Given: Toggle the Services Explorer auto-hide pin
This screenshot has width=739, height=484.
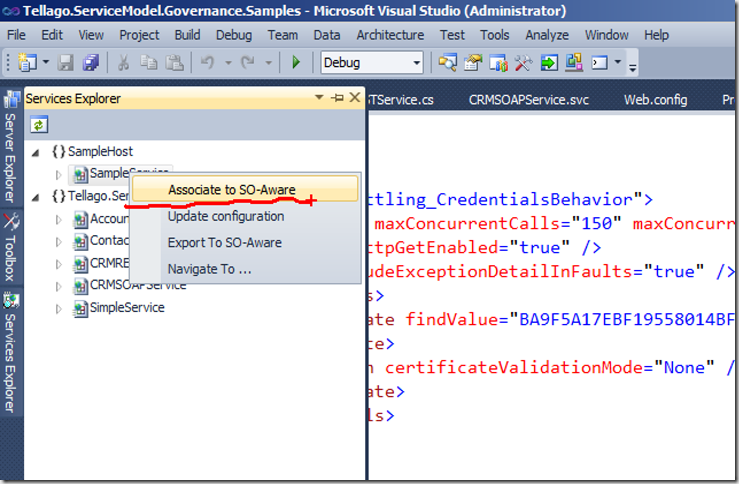Looking at the screenshot, I should click(x=337, y=98).
